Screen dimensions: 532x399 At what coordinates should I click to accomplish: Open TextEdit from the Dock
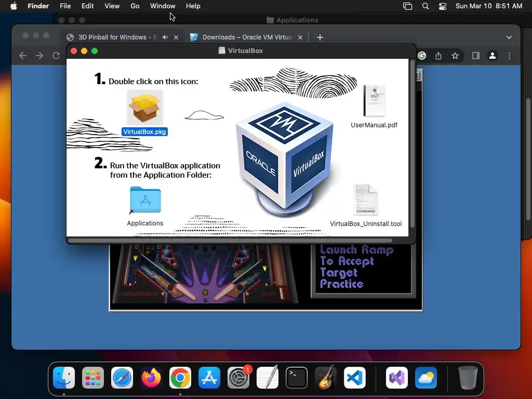pos(268,378)
